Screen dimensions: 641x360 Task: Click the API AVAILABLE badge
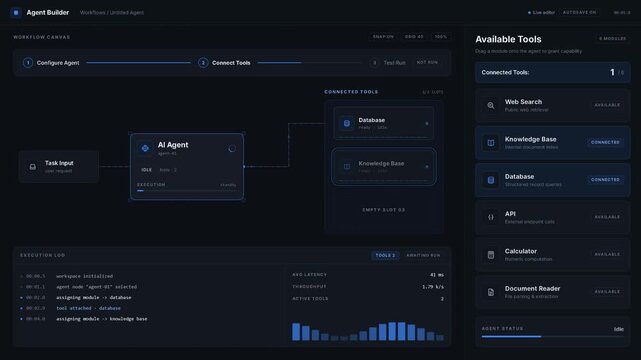pos(607,217)
